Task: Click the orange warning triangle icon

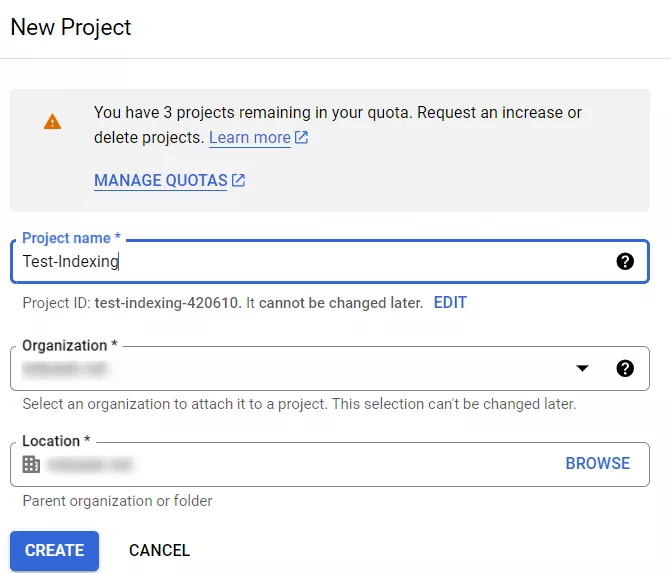Action: coord(52,122)
